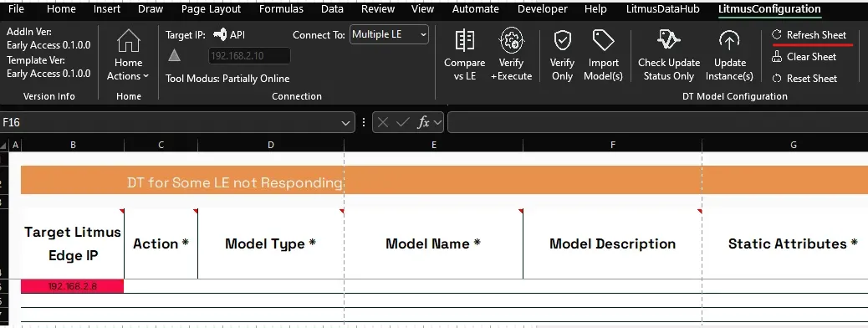Switch to the Home ribbon tab

click(x=61, y=9)
